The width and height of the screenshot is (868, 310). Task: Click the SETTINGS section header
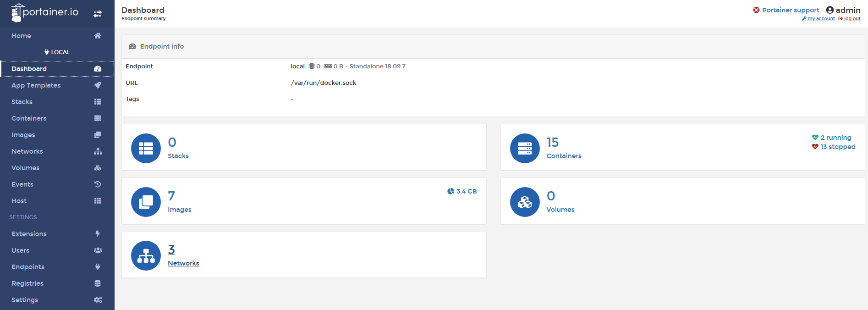(x=23, y=217)
